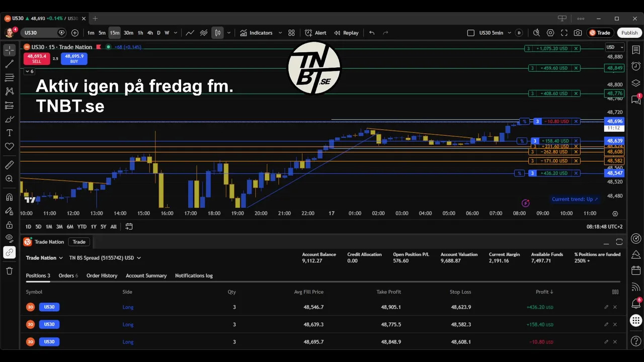Create a new Alert
The width and height of the screenshot is (644, 362).
click(315, 33)
